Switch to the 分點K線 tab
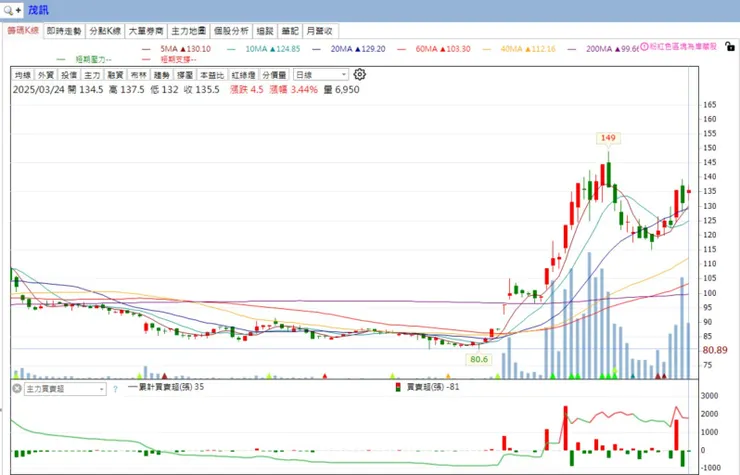Image resolution: width=740 pixels, height=475 pixels. click(105, 31)
